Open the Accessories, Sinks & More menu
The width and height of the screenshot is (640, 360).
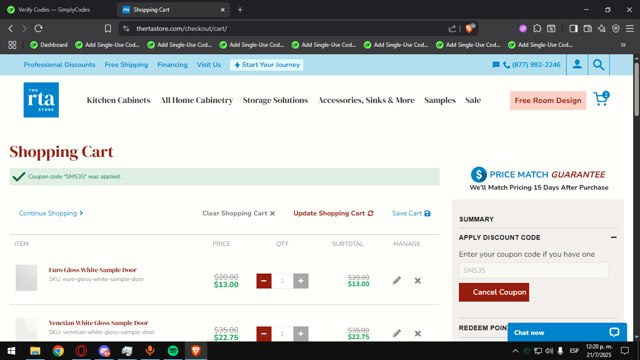pyautogui.click(x=366, y=100)
